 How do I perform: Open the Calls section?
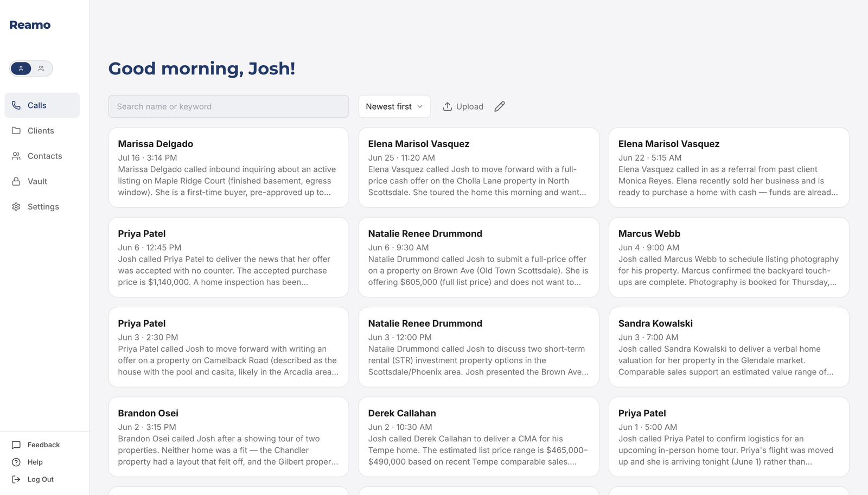click(x=42, y=105)
